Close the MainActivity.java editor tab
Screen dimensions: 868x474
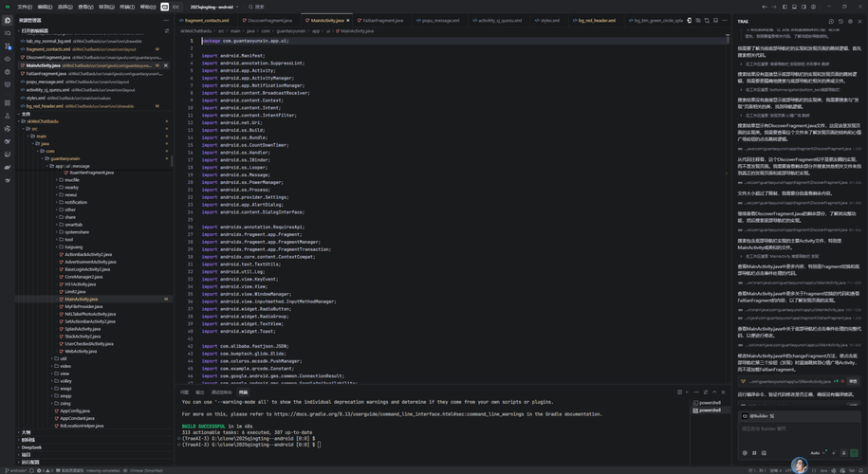[x=347, y=20]
